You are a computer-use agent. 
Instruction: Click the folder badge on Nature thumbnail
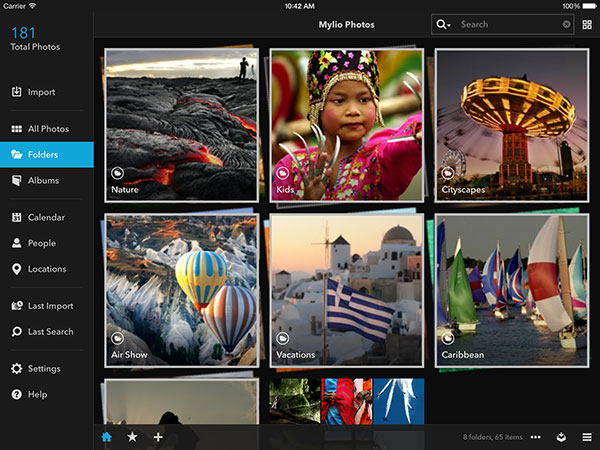click(117, 173)
